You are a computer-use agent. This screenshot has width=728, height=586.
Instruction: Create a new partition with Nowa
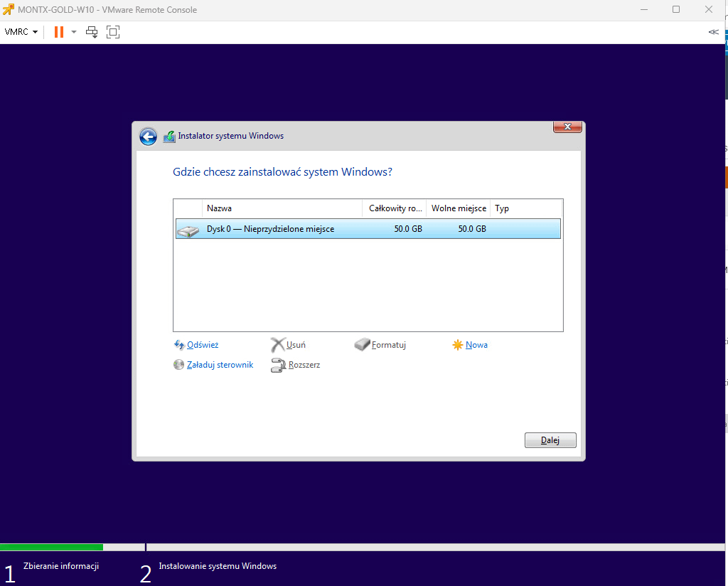tap(476, 345)
